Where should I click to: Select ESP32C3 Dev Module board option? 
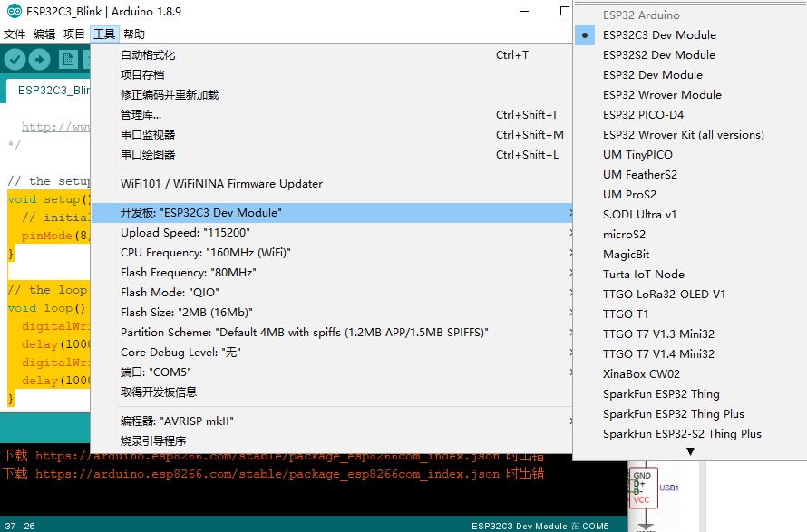pos(690,35)
